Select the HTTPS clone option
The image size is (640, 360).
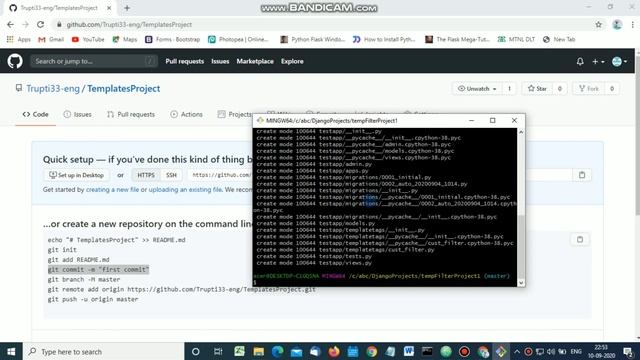(146, 175)
